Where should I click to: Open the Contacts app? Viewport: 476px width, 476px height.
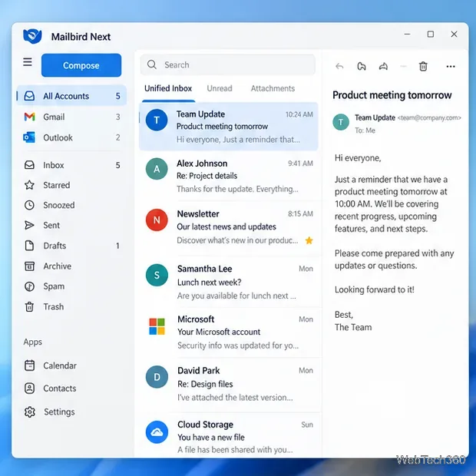(71, 388)
